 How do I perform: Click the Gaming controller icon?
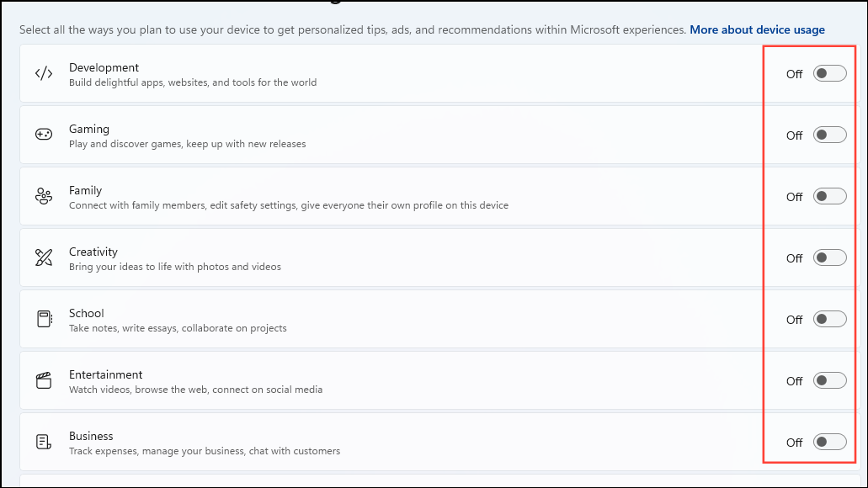[44, 135]
